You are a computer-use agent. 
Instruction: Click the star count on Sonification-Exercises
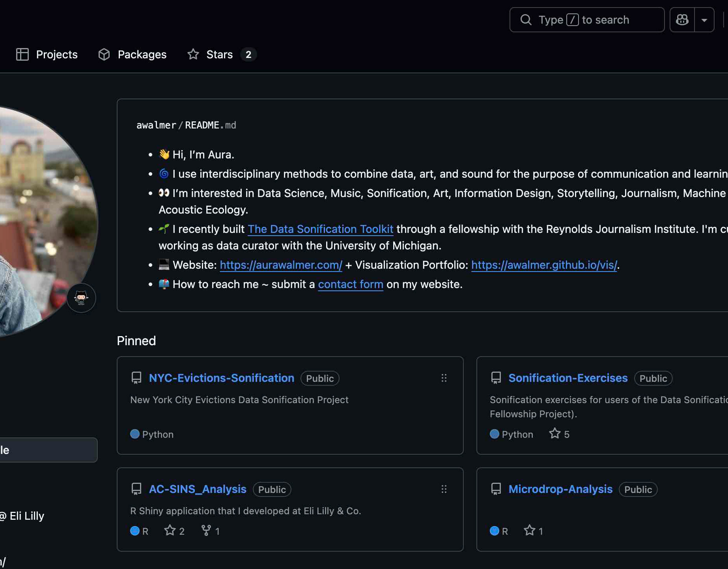(560, 434)
